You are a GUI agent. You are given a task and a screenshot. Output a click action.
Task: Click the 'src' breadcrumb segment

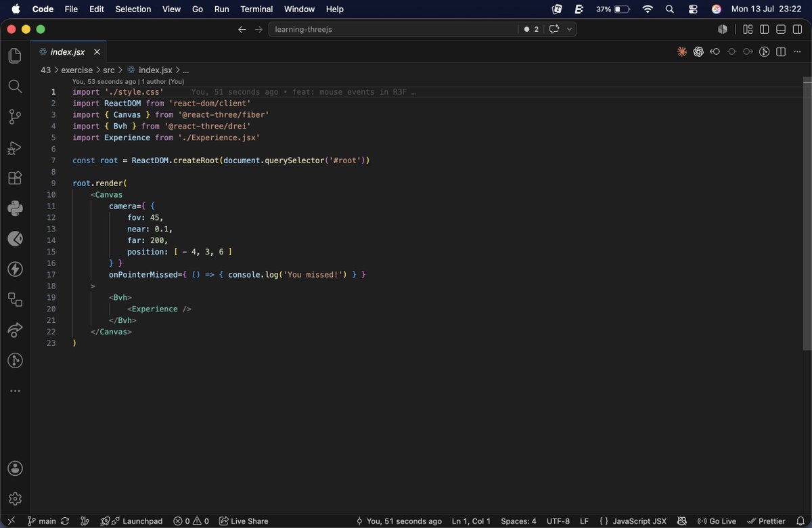(109, 70)
